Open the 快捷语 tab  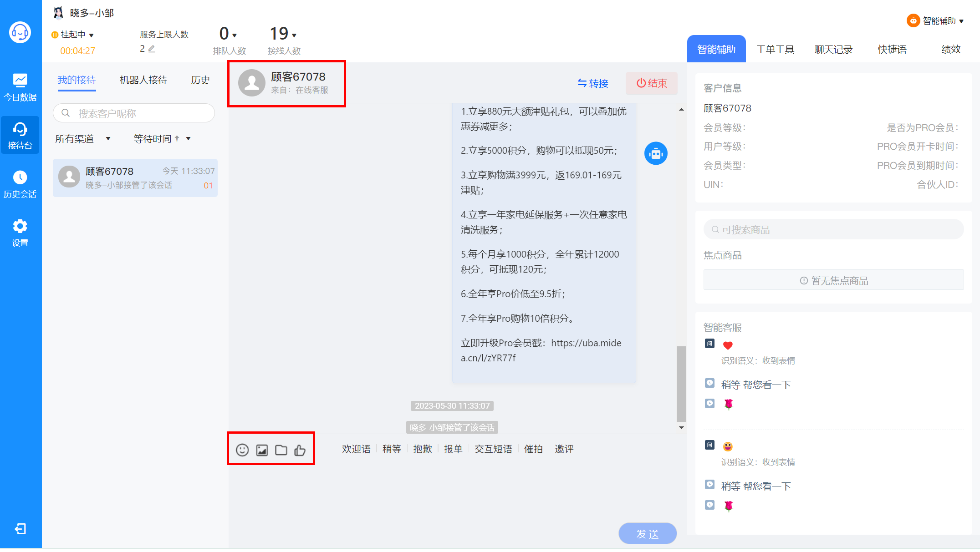pos(893,49)
